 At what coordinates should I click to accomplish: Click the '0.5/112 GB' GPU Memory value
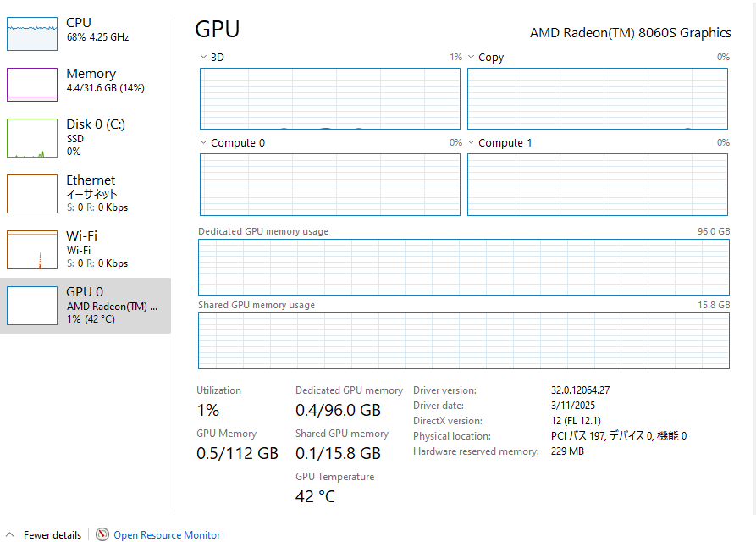[x=237, y=453]
